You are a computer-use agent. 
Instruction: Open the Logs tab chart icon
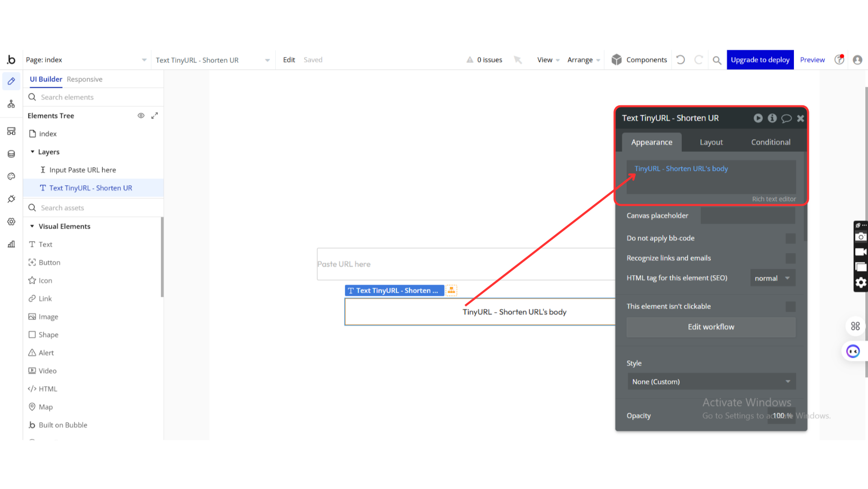coord(11,244)
